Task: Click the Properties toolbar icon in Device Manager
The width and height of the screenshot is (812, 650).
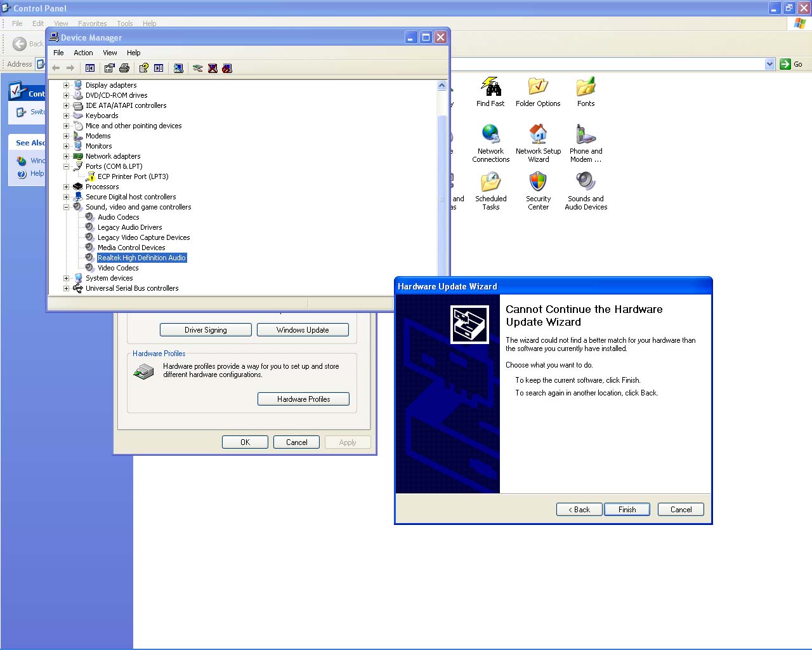Action: click(109, 68)
